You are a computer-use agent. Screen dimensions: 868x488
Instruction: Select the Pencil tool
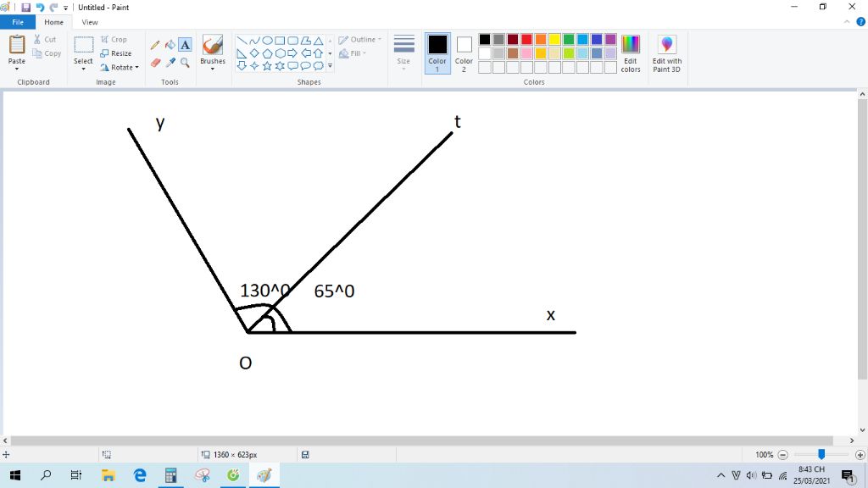pyautogui.click(x=155, y=45)
